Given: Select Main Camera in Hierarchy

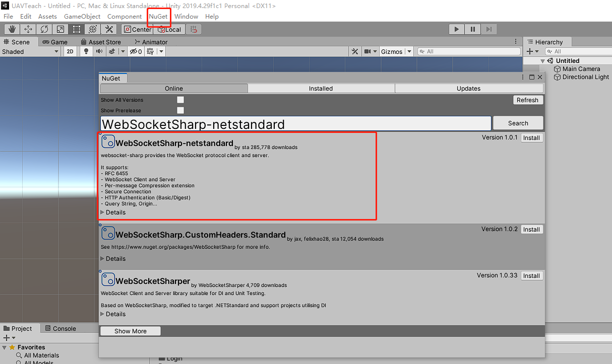Looking at the screenshot, I should click(577, 69).
